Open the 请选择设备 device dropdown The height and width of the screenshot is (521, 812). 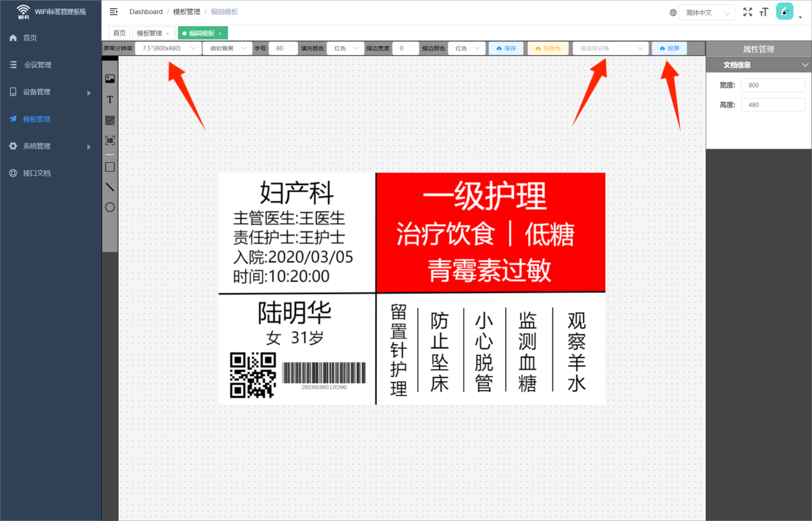click(x=611, y=48)
